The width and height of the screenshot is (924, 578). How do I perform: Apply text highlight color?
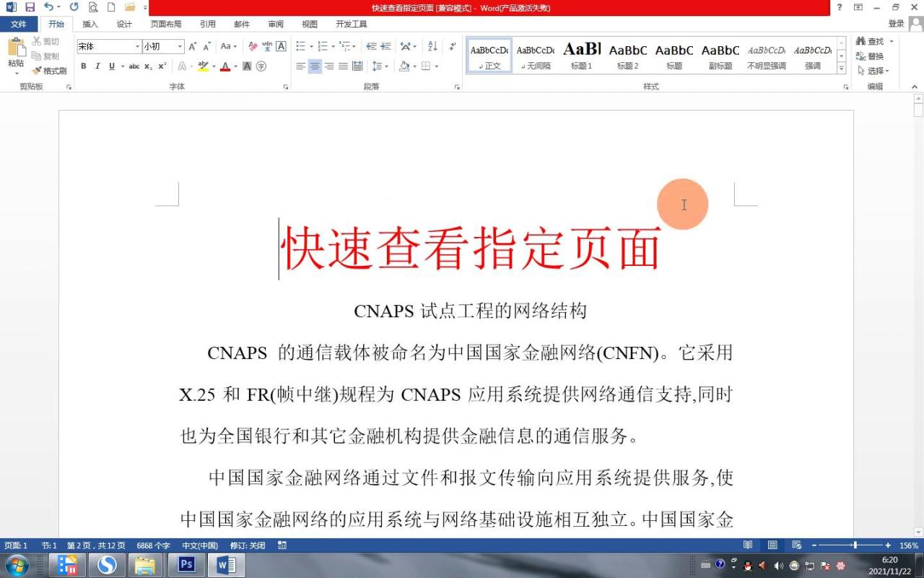202,66
